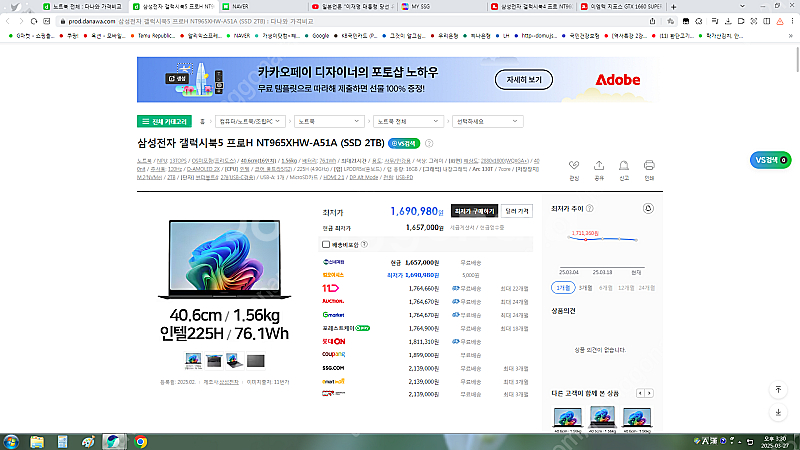Click the Gmarket seller logo
The width and height of the screenshot is (800, 450).
click(x=333, y=315)
